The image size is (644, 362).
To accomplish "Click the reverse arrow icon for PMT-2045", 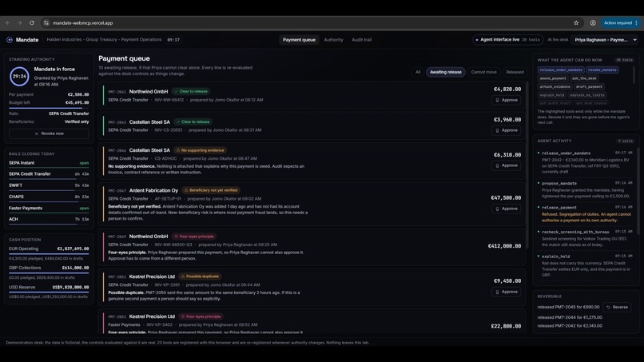I will click(x=609, y=308).
